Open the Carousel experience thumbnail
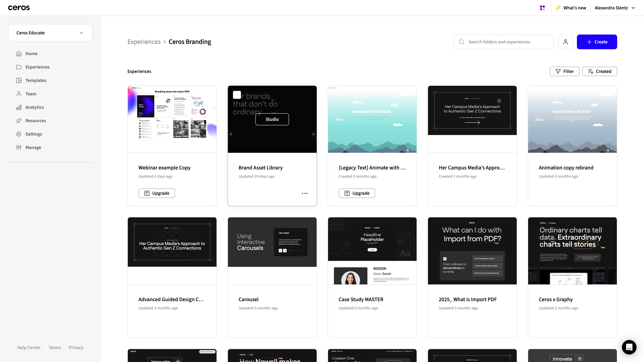644x362 pixels. (x=272, y=251)
